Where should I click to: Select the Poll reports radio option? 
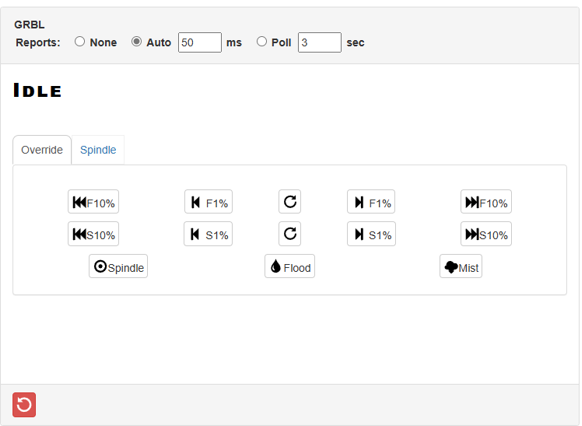click(x=262, y=42)
